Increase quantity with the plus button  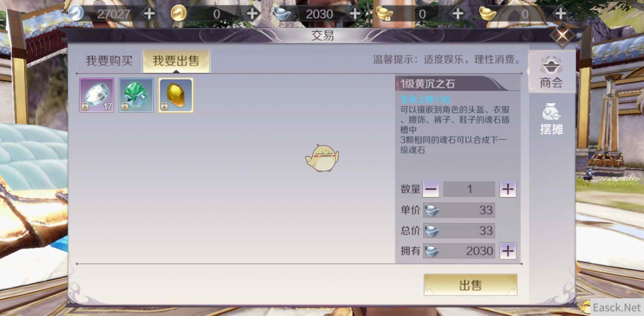tap(508, 189)
